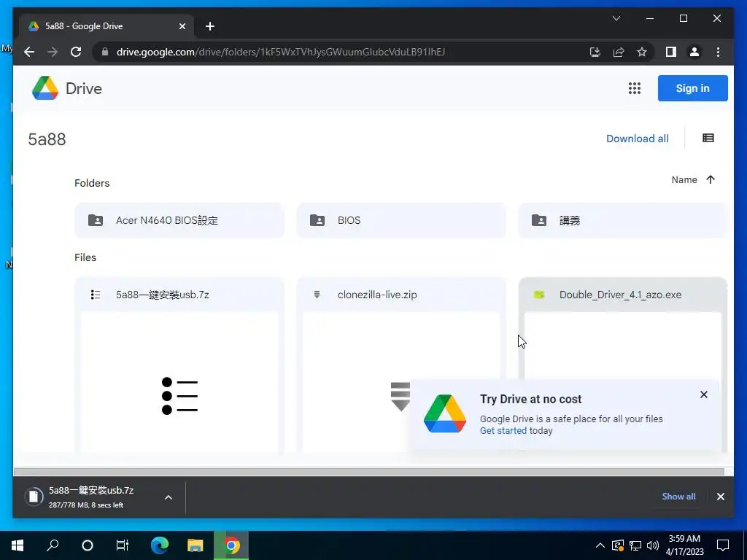Select file Double_Driver_4.1_azo.exe
The image size is (747, 560).
tap(620, 295)
